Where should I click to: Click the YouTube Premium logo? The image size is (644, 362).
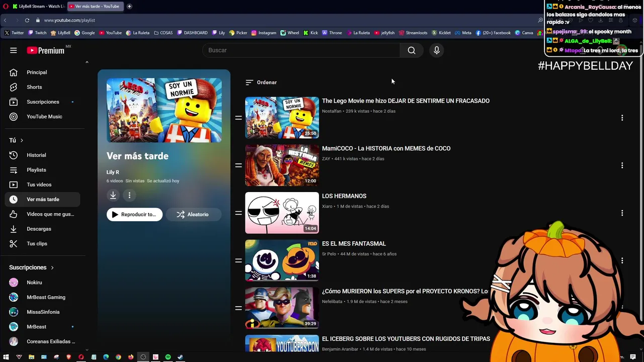(46, 50)
